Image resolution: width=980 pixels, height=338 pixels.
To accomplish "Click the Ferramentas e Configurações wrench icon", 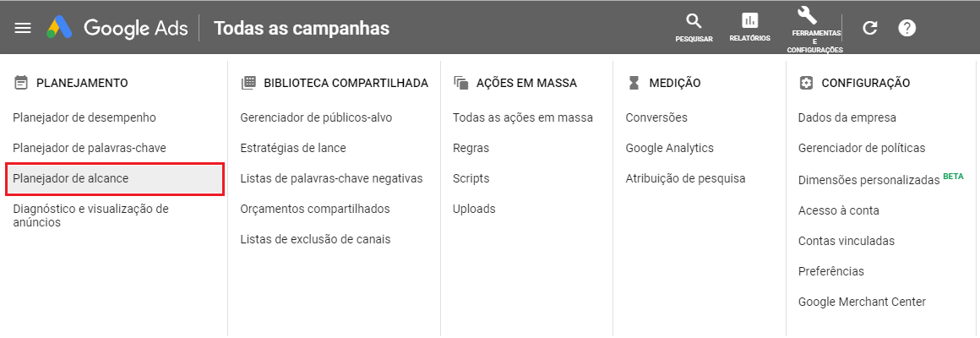I will [808, 15].
